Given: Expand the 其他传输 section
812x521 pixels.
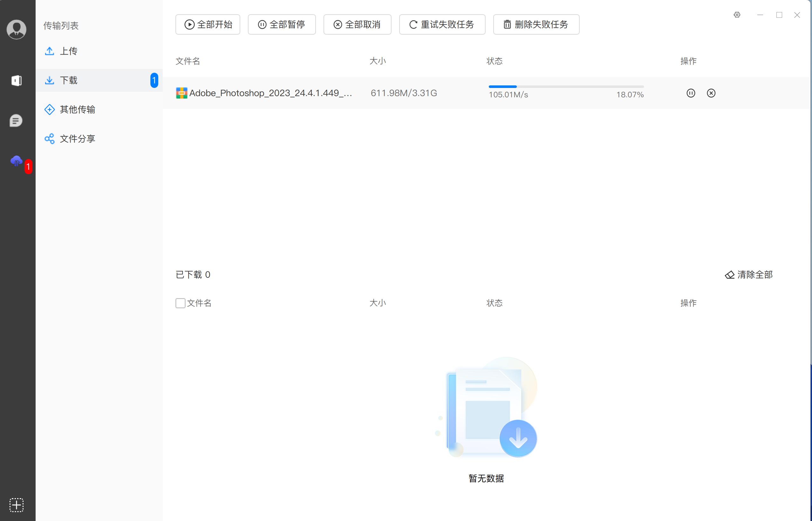Looking at the screenshot, I should pyautogui.click(x=78, y=109).
